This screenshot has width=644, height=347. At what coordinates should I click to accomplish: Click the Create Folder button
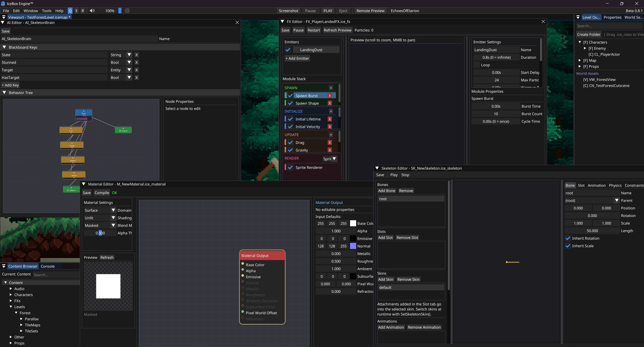tap(589, 35)
